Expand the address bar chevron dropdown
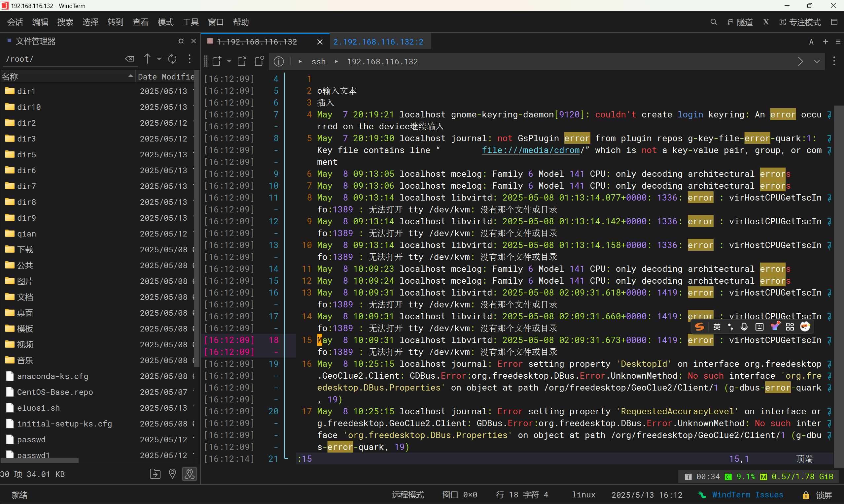 [x=817, y=61]
